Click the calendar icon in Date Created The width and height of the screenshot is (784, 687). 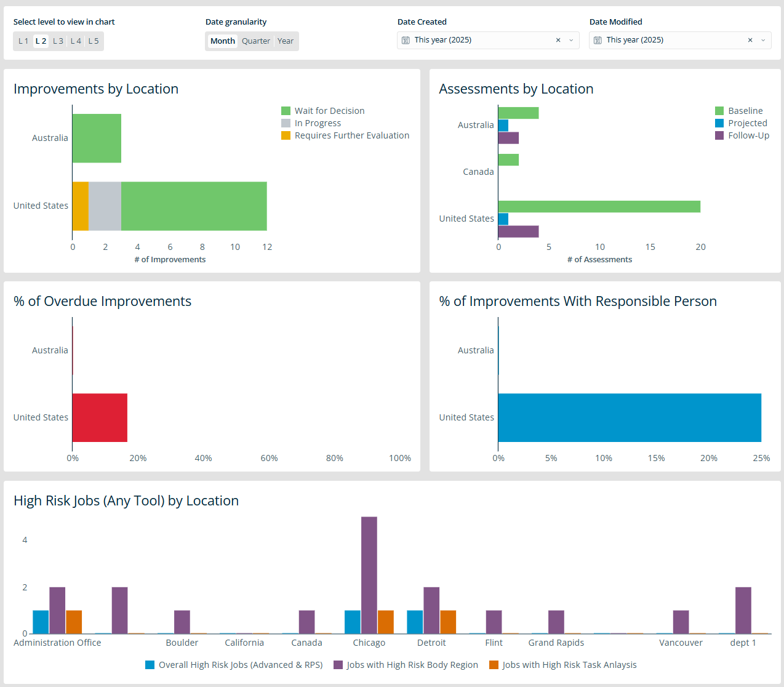point(406,41)
